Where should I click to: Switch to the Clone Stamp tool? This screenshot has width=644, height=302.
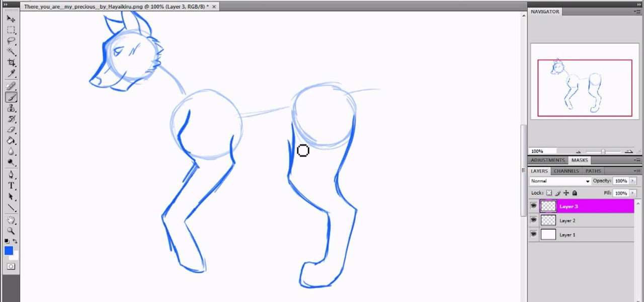click(x=11, y=108)
